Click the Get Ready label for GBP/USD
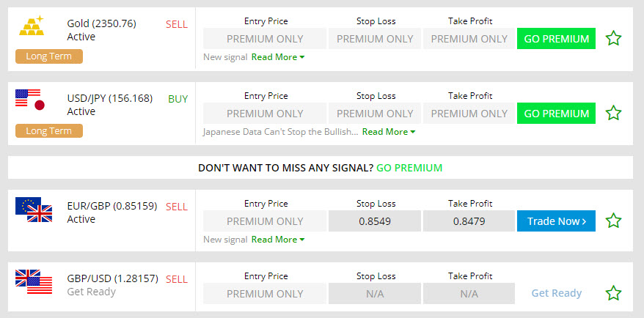The height and width of the screenshot is (318, 644). coord(556,293)
